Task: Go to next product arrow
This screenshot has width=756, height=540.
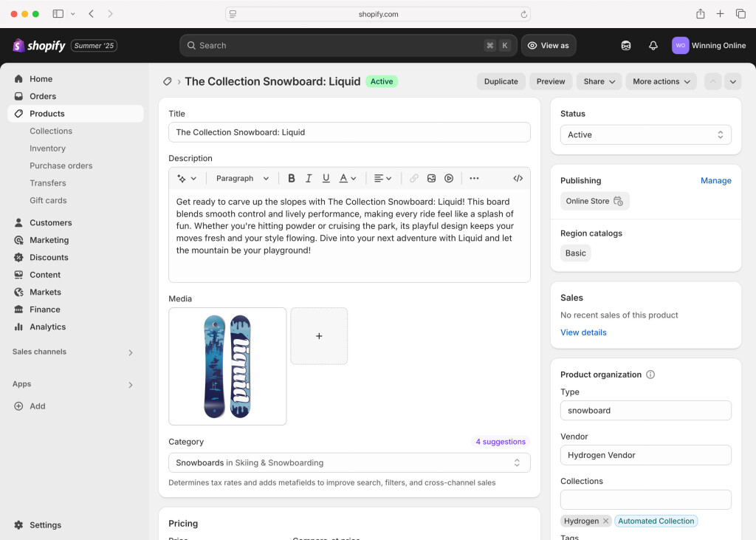Action: pyautogui.click(x=733, y=81)
